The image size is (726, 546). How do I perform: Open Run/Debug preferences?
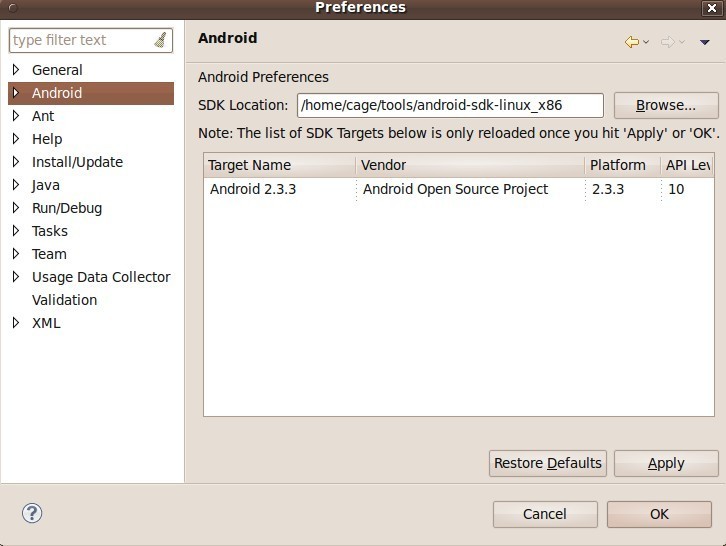pyautogui.click(x=67, y=208)
